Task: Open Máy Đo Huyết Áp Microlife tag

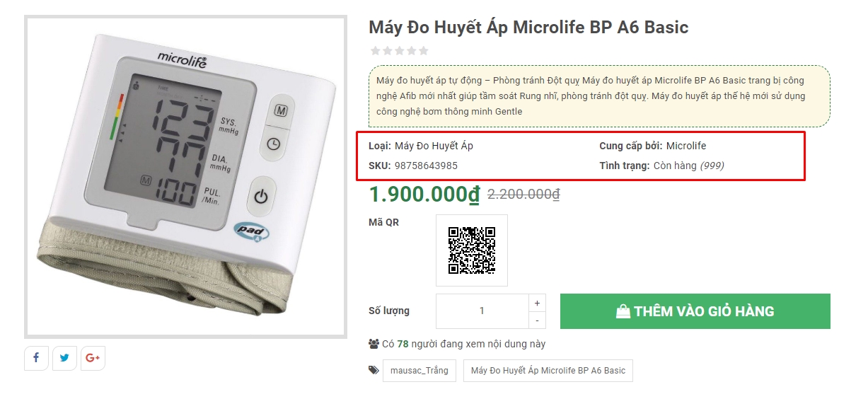Action: point(548,371)
